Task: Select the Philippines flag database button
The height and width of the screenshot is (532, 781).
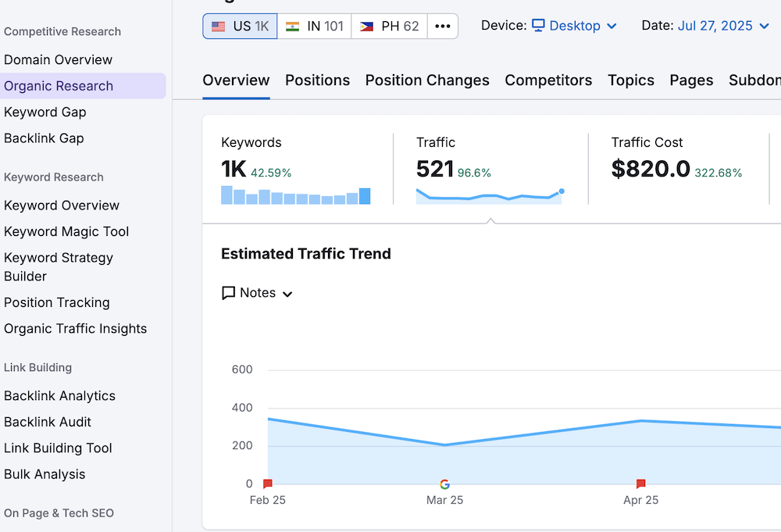Action: click(x=389, y=26)
